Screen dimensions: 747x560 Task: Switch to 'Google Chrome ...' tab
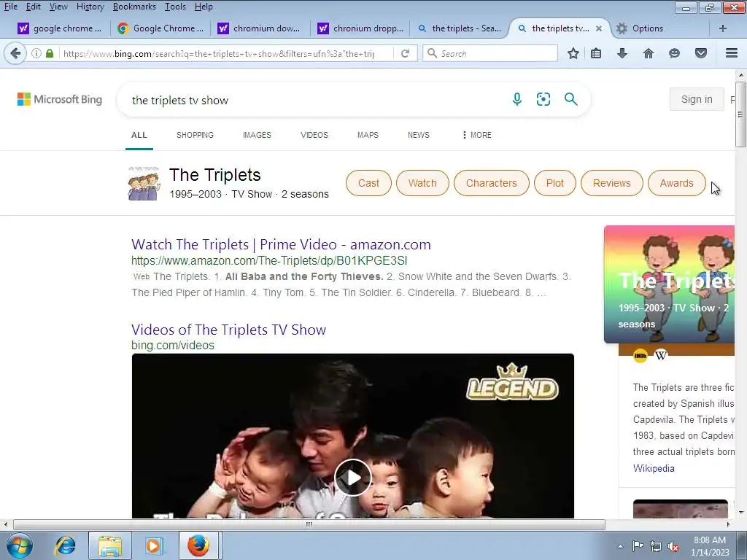(160, 28)
